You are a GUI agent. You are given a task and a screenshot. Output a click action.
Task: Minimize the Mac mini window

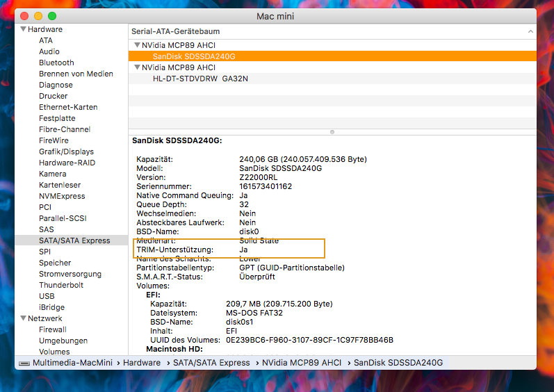[38, 16]
